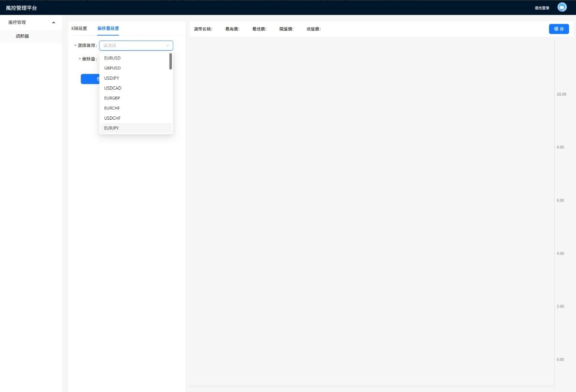Pick GBPUSD in the dropdown list
Screen dimensions: 576x392
tap(112, 68)
